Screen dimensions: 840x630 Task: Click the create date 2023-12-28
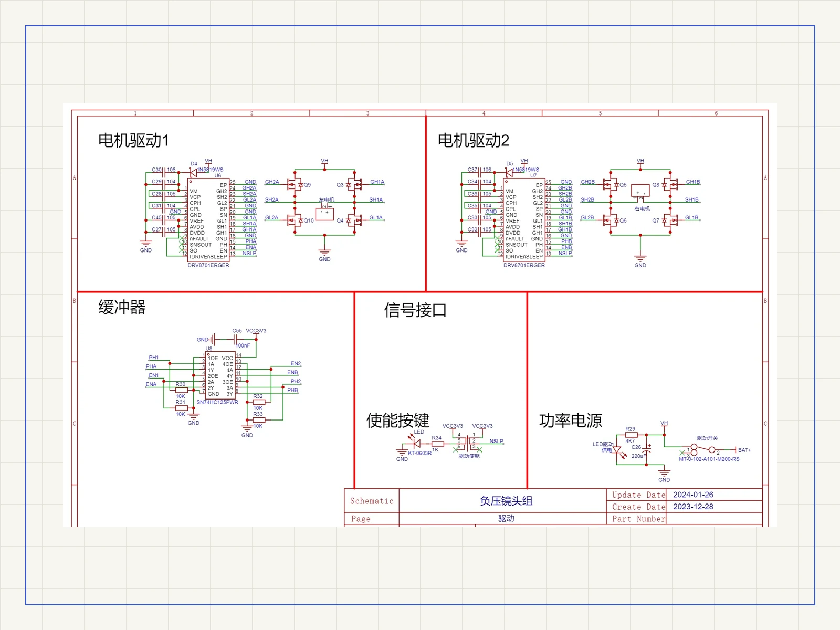693,507
